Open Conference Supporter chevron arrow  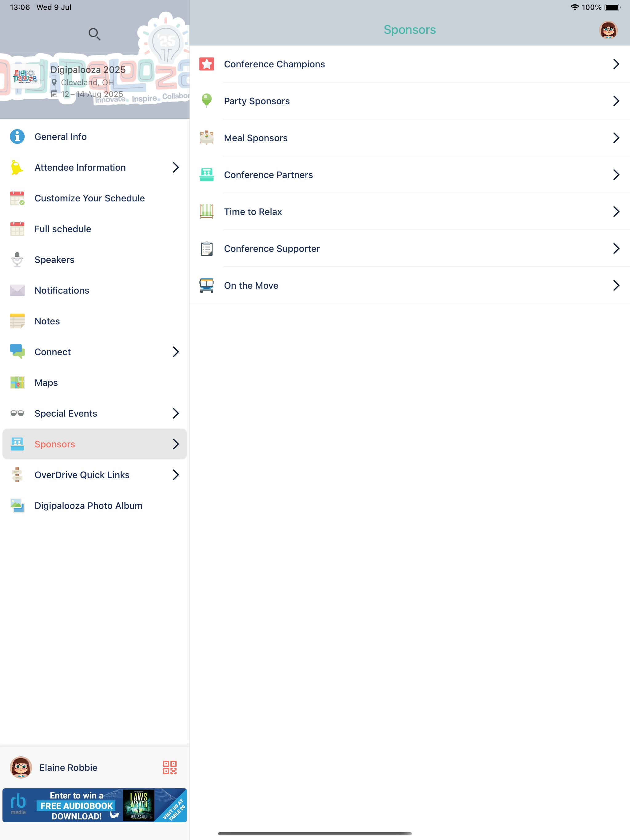pyautogui.click(x=616, y=248)
